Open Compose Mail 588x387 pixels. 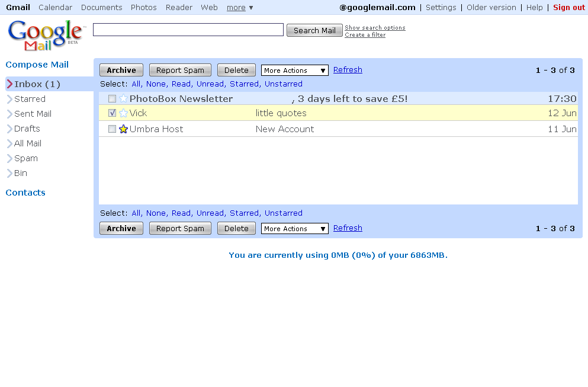(x=37, y=65)
